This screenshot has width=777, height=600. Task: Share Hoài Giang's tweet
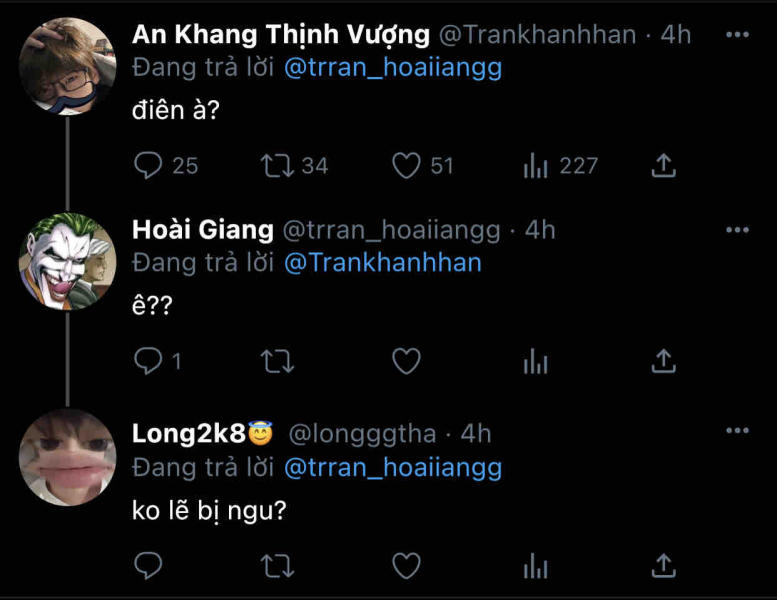pos(664,361)
